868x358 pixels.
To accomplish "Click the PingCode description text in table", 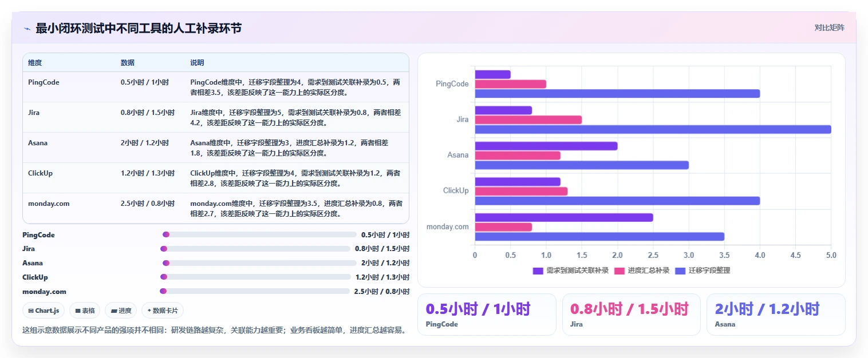I will pyautogui.click(x=295, y=87).
